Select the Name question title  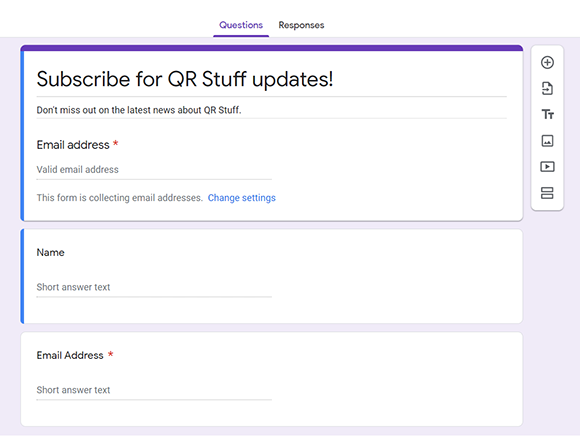click(50, 253)
